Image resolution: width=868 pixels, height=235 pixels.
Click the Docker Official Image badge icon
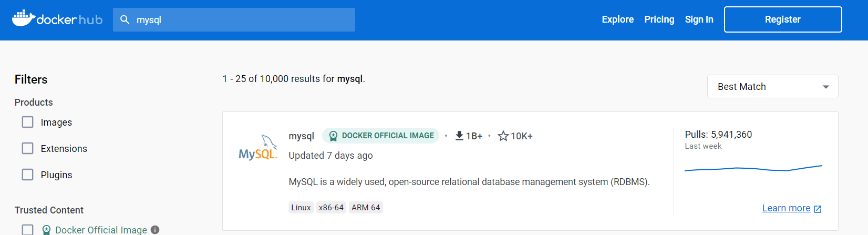point(333,136)
